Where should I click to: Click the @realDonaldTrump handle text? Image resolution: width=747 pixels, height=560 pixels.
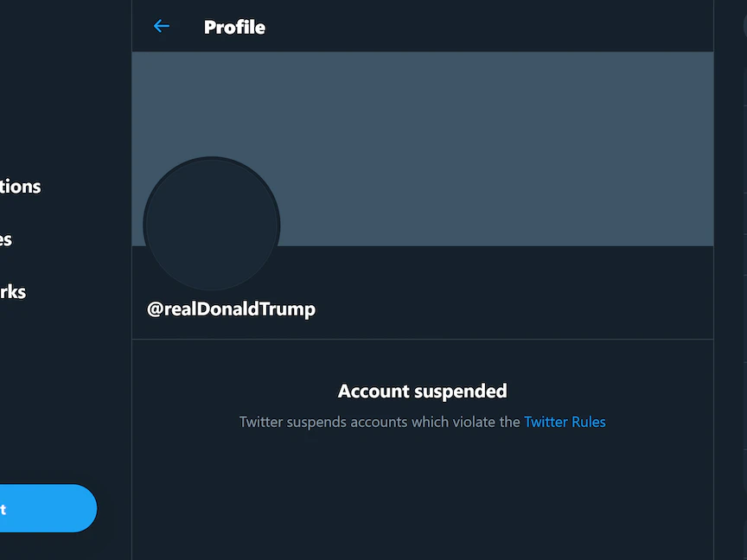pyautogui.click(x=231, y=309)
